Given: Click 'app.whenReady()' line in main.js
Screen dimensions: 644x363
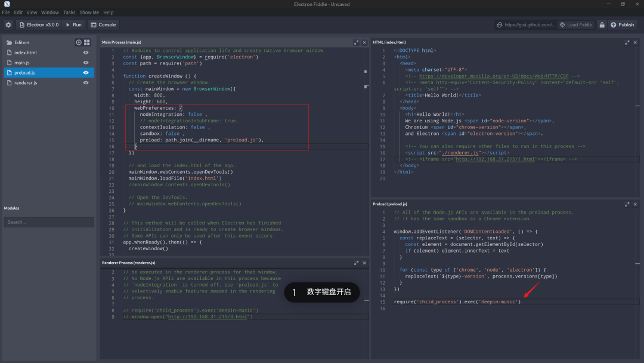Looking at the screenshot, I should coord(162,242).
